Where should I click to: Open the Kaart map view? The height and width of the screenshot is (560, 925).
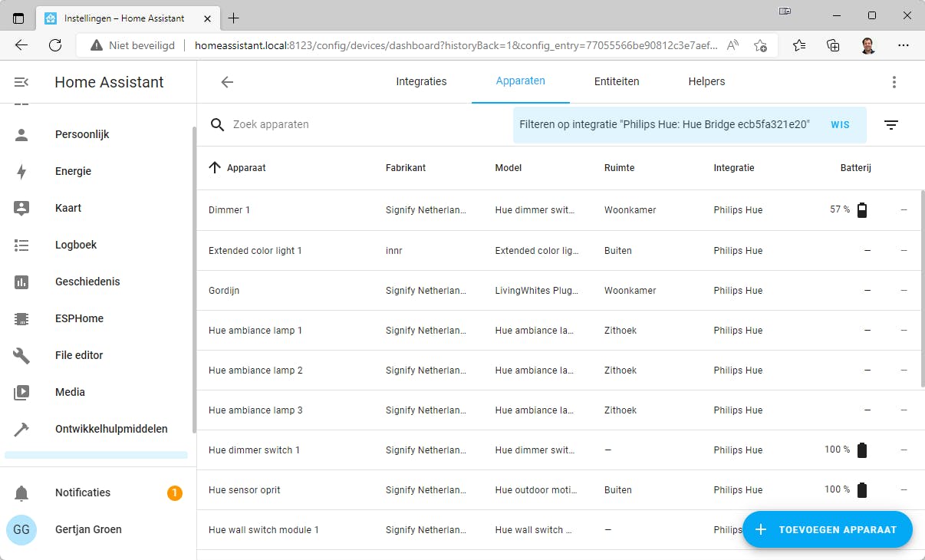pos(68,208)
